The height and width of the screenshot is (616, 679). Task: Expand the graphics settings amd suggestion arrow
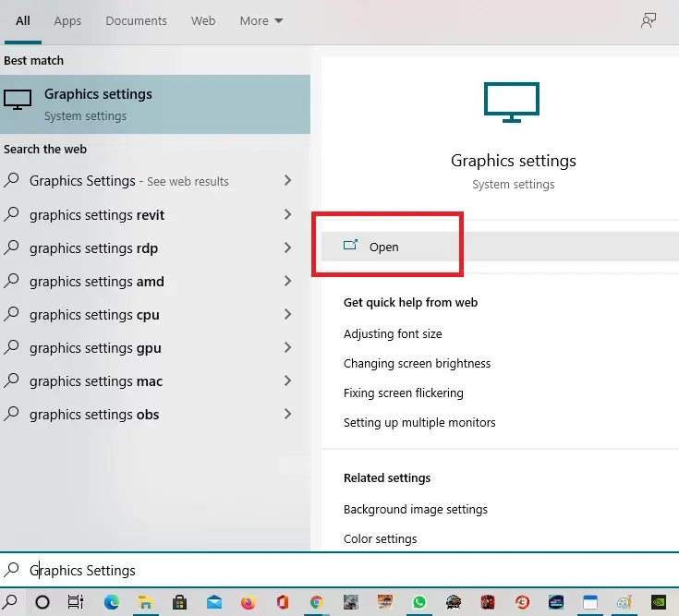(x=287, y=281)
